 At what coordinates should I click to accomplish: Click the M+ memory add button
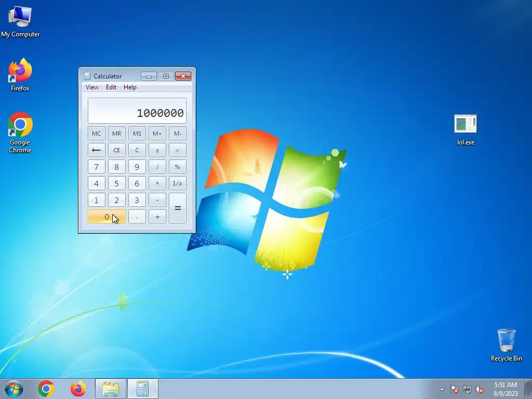click(157, 134)
